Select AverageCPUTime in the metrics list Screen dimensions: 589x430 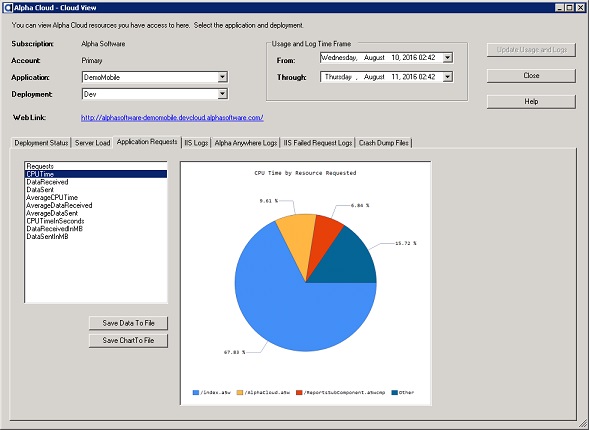tap(96, 198)
